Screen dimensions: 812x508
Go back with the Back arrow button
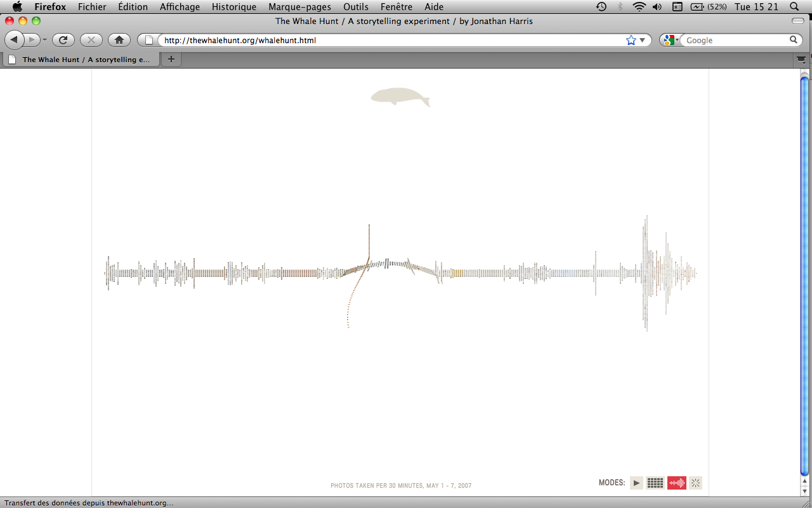point(14,40)
